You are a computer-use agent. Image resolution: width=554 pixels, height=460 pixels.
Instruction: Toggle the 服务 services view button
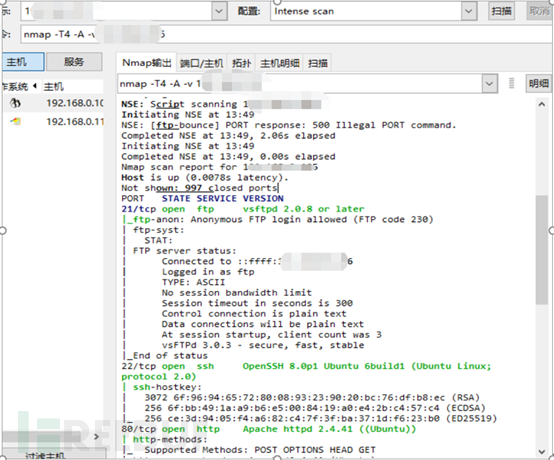tap(74, 62)
